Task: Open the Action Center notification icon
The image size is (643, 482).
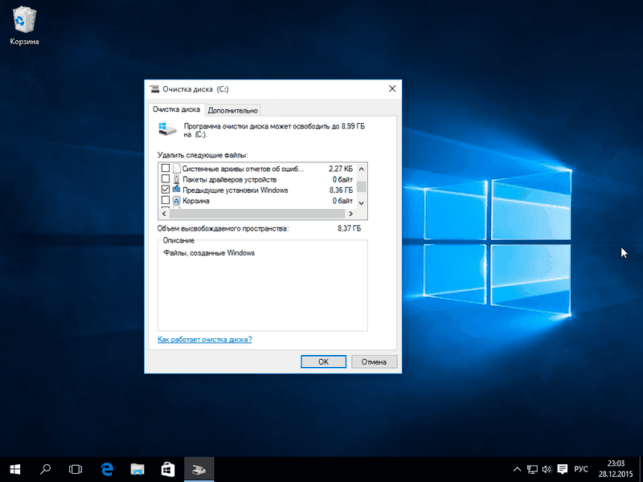Action: click(563, 469)
